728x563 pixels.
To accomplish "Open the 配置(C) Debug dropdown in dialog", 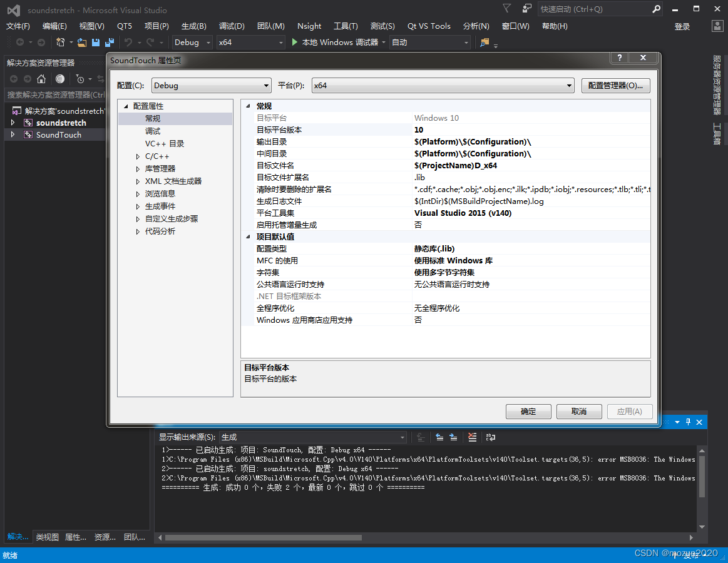I will coord(212,86).
